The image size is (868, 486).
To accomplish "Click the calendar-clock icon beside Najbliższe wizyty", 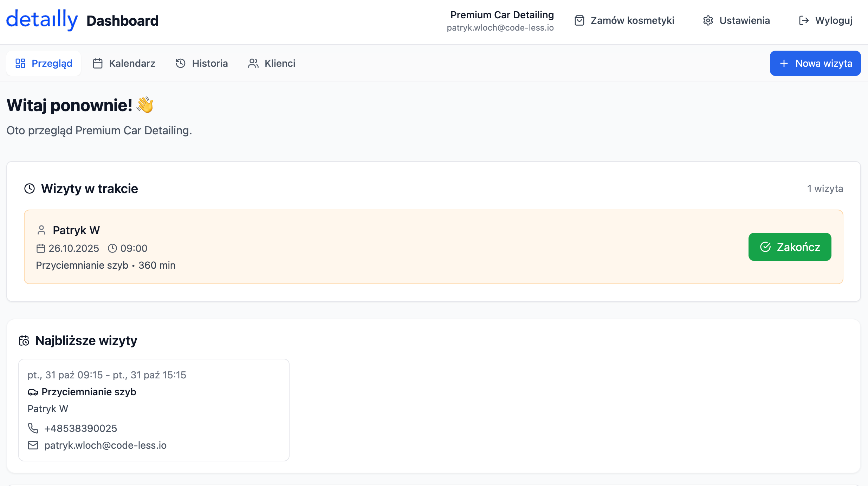I will [x=24, y=340].
